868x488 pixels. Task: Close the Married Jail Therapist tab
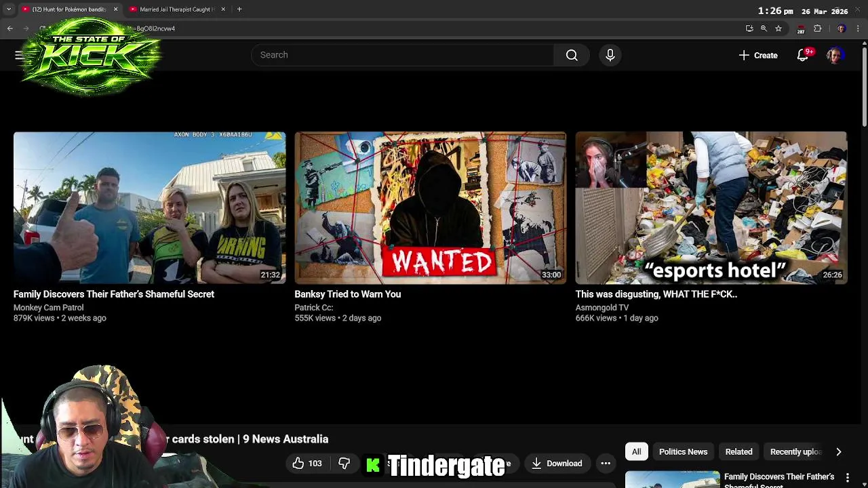click(x=223, y=9)
